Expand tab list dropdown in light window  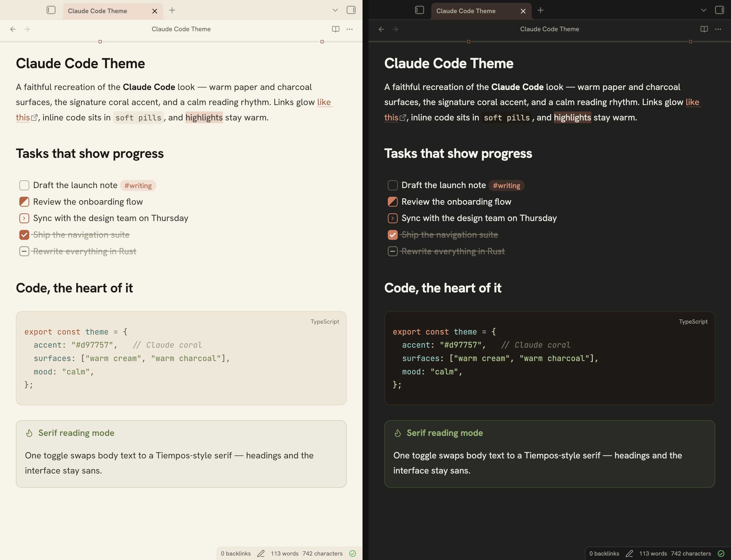click(x=335, y=10)
